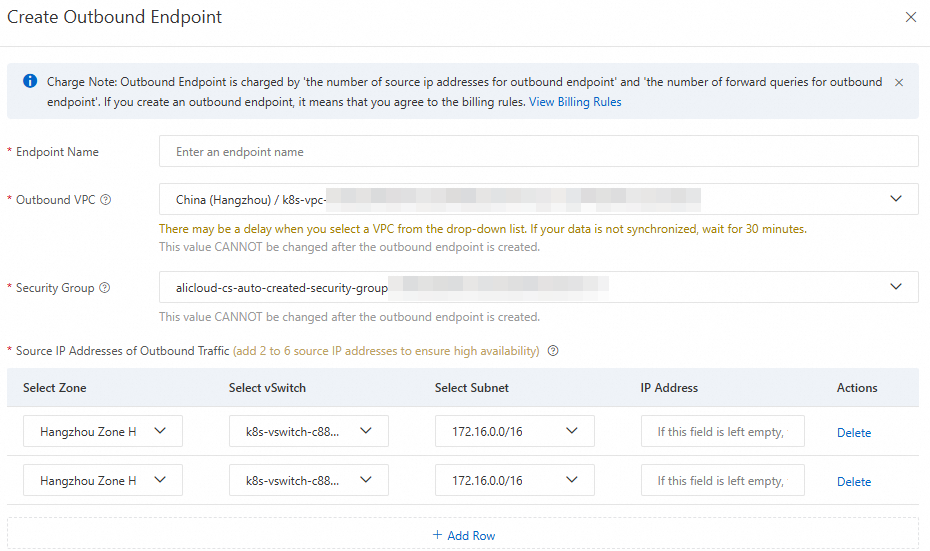Click the Add Row button
The height and width of the screenshot is (551, 930).
point(463,536)
